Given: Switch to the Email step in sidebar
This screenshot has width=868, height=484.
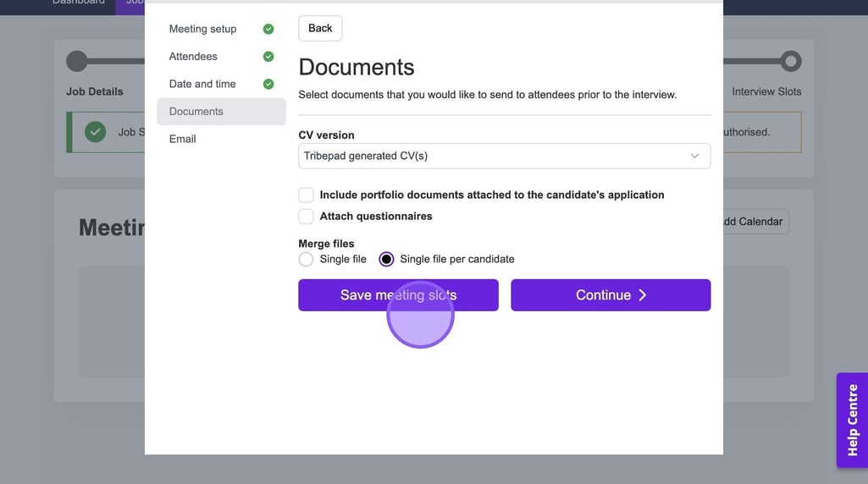Looking at the screenshot, I should pos(182,139).
